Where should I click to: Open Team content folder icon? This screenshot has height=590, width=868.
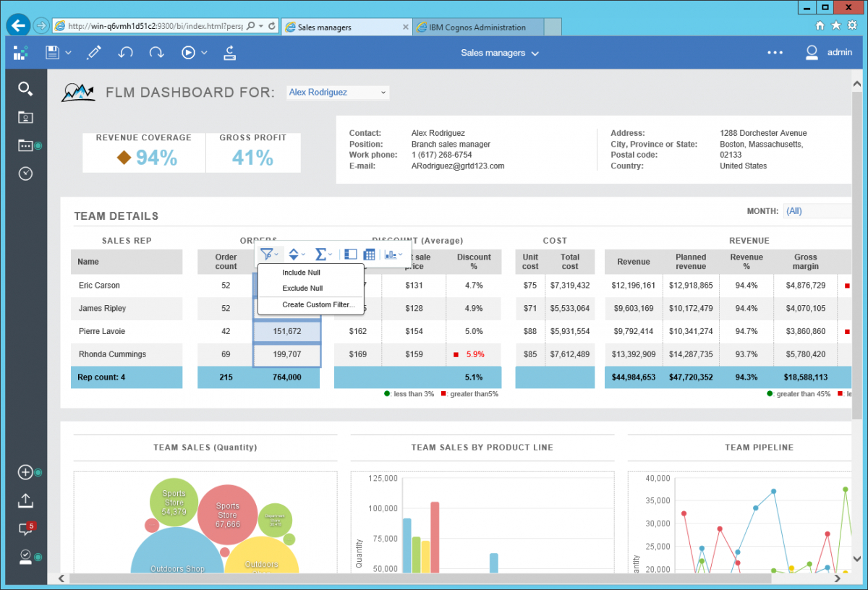[26, 145]
